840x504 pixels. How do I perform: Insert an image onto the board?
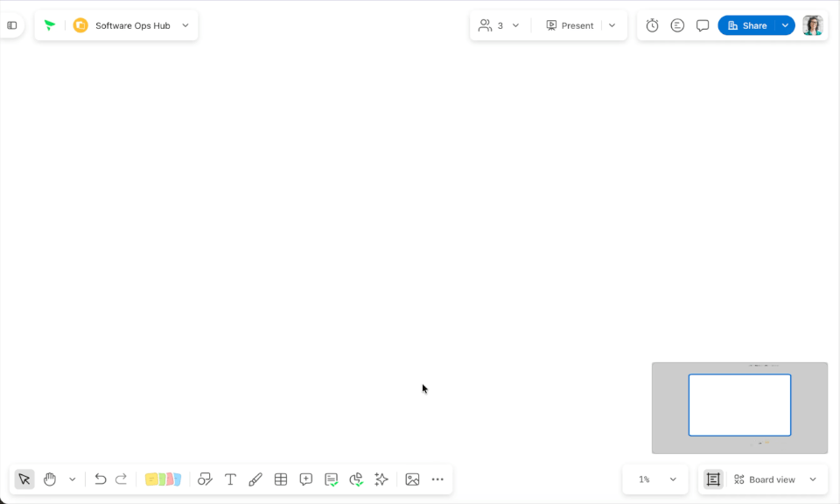412,479
